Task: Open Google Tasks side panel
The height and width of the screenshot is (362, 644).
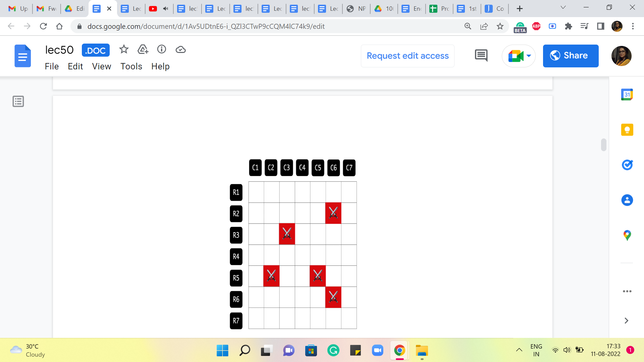Action: coord(627,165)
